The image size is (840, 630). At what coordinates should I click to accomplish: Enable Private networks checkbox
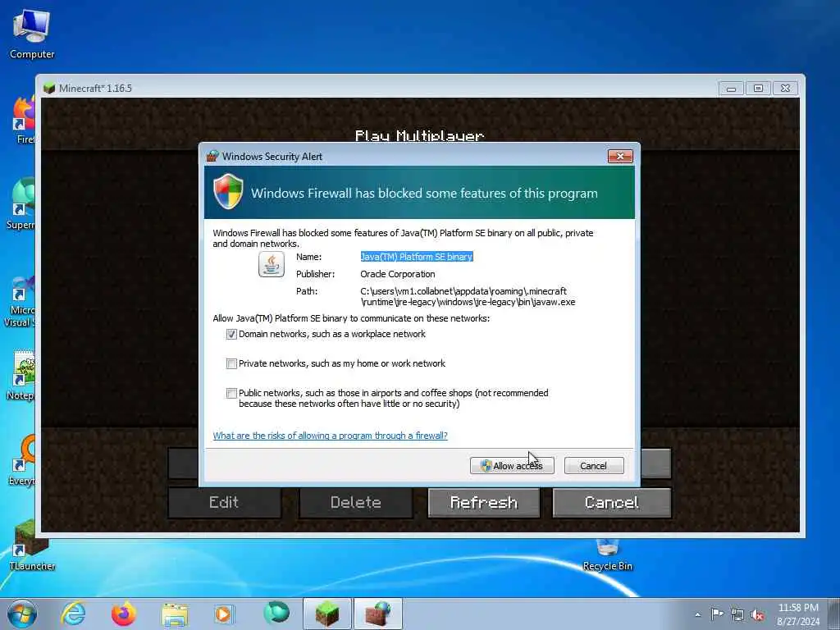tap(231, 363)
